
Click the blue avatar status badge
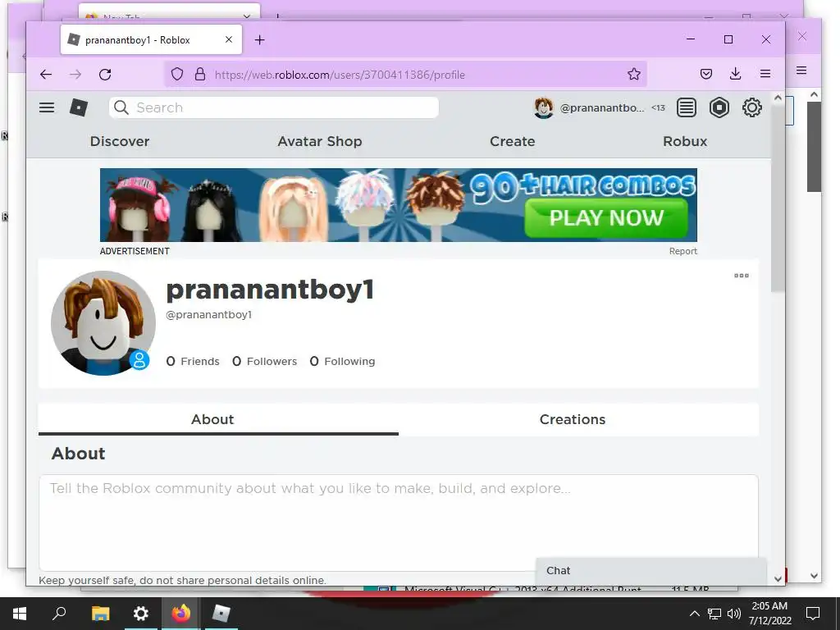tap(139, 360)
